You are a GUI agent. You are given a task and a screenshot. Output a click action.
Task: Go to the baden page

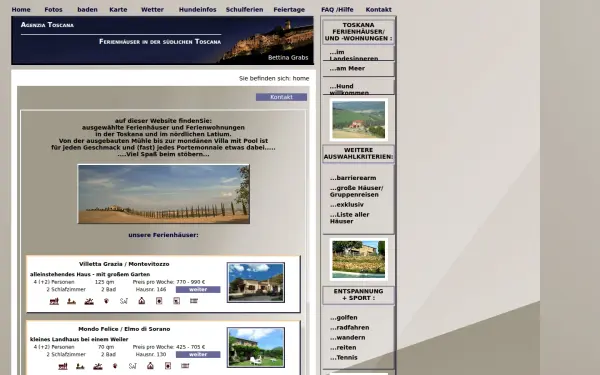[87, 10]
